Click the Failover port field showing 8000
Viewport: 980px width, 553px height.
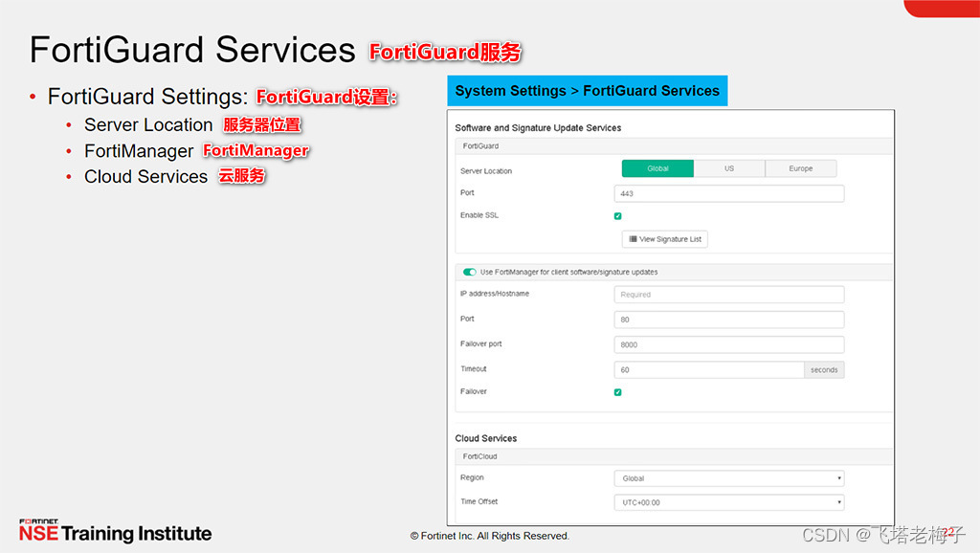coord(729,345)
